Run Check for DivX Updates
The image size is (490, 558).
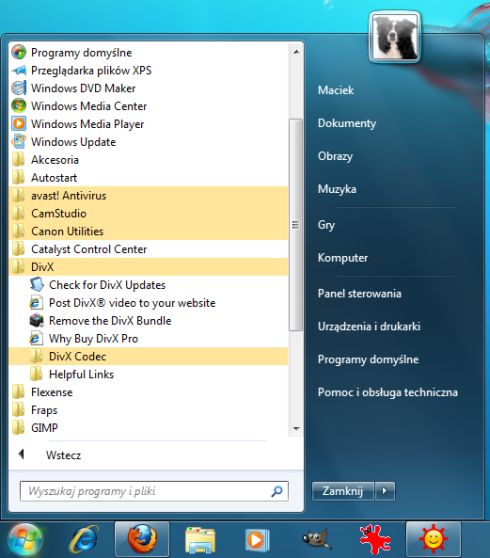148,285
